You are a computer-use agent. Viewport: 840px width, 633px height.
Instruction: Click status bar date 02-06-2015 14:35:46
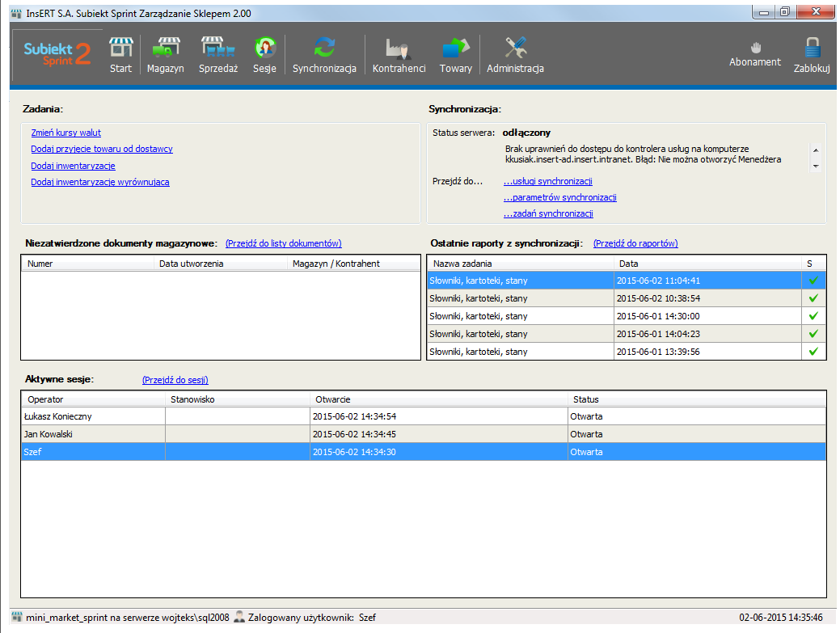pyautogui.click(x=780, y=617)
